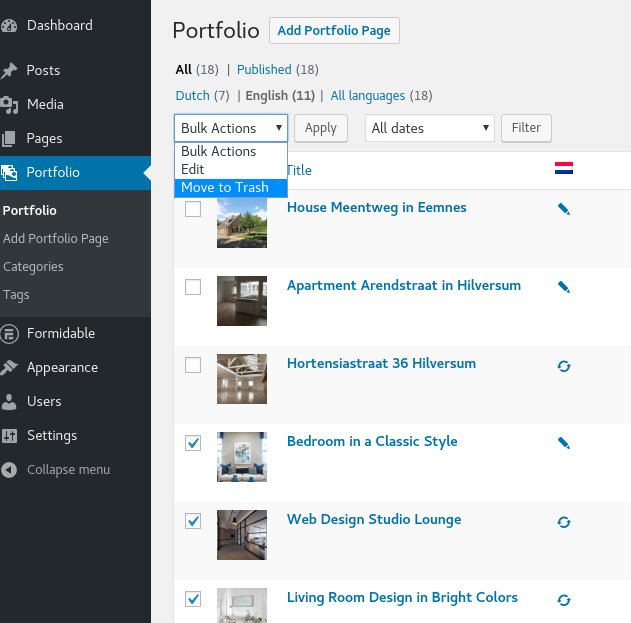Screen dimensions: 631x623
Task: Go to Appearance in the admin sidebar
Action: coord(62,367)
